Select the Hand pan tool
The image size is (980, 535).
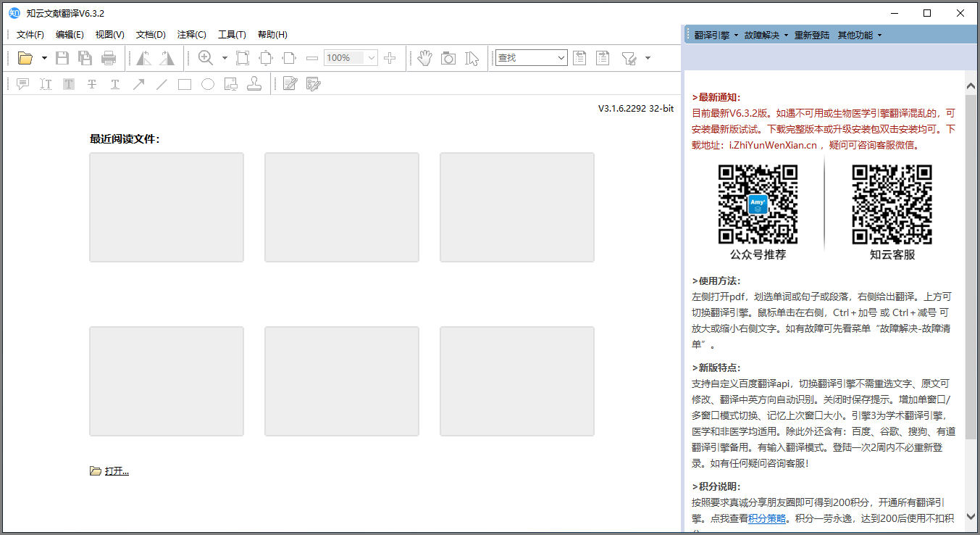point(424,58)
